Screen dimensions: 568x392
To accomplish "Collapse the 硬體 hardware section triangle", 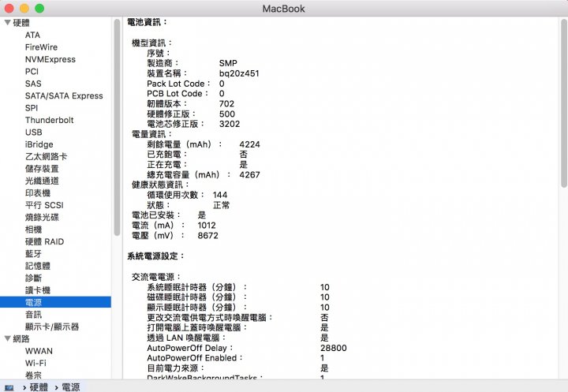I will point(7,23).
